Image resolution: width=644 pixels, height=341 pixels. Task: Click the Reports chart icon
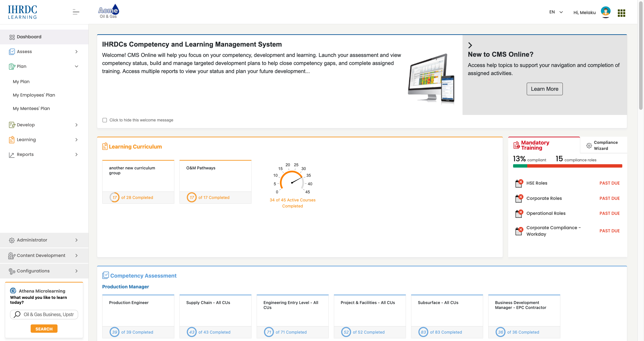(11, 155)
